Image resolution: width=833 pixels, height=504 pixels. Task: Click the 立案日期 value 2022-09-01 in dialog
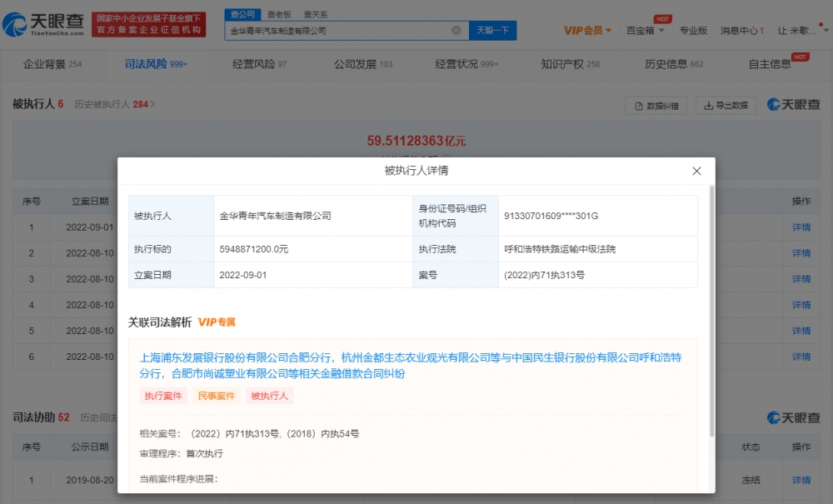(x=243, y=275)
